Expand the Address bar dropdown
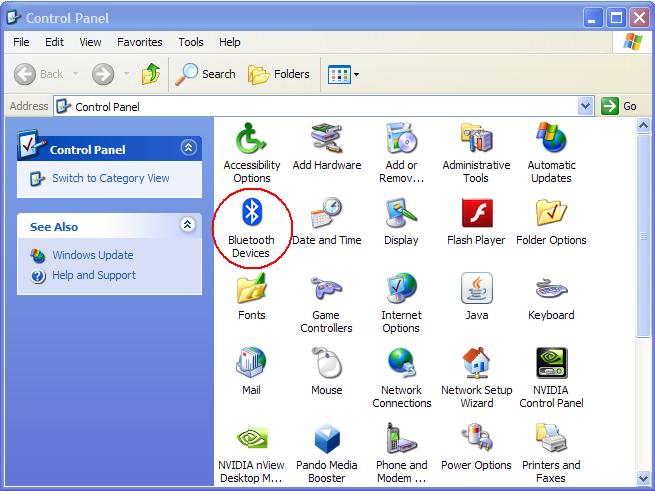655x491 pixels. pos(586,106)
